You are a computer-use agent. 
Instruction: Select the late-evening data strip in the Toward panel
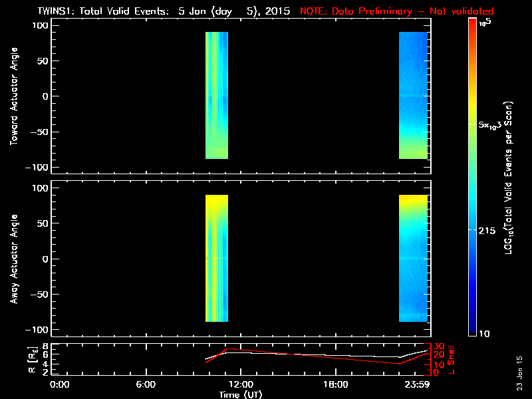413,95
